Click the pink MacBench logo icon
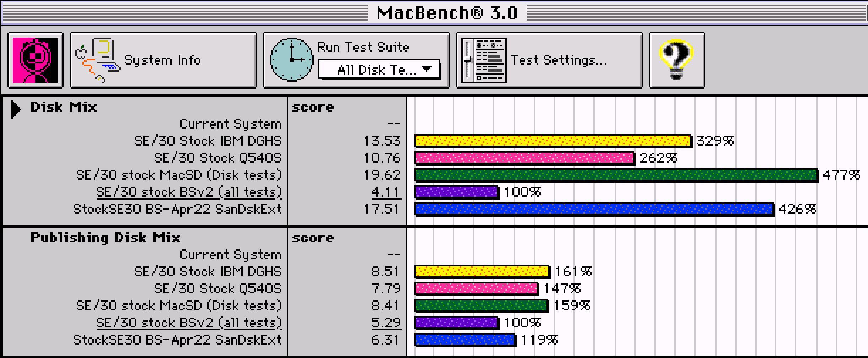This screenshot has height=358, width=868. [x=35, y=60]
